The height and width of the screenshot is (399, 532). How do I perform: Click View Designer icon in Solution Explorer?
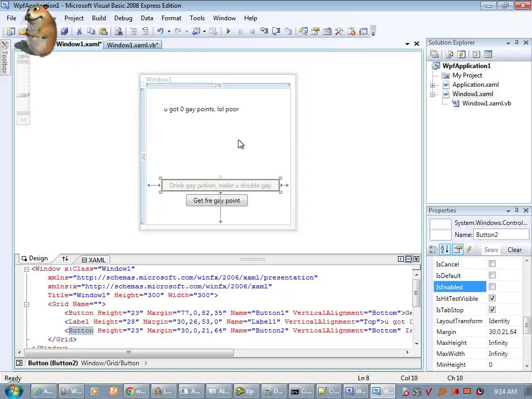coord(488,54)
